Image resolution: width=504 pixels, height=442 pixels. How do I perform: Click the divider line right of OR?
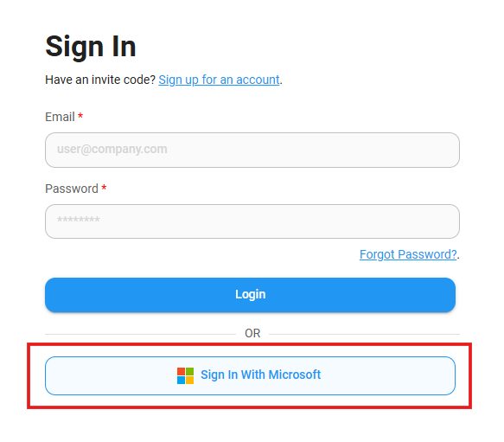(x=364, y=334)
